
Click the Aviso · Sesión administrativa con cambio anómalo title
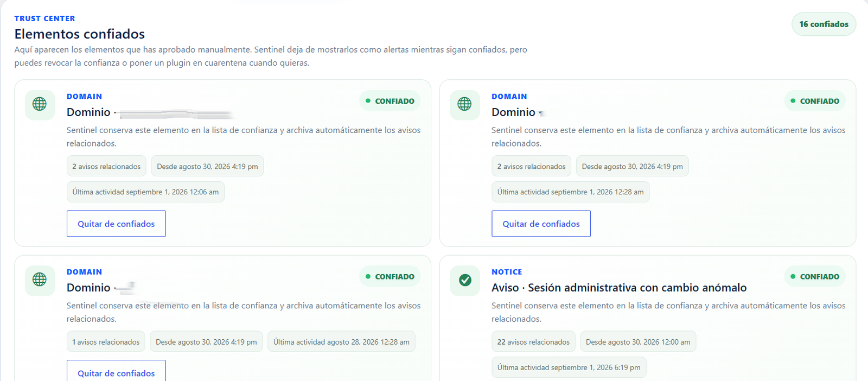(x=619, y=288)
